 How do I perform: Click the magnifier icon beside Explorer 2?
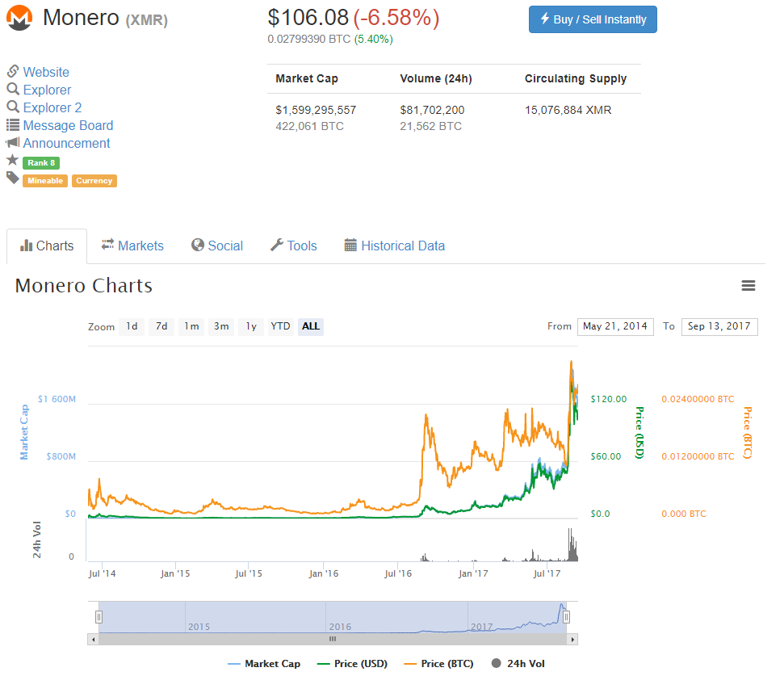pos(11,107)
